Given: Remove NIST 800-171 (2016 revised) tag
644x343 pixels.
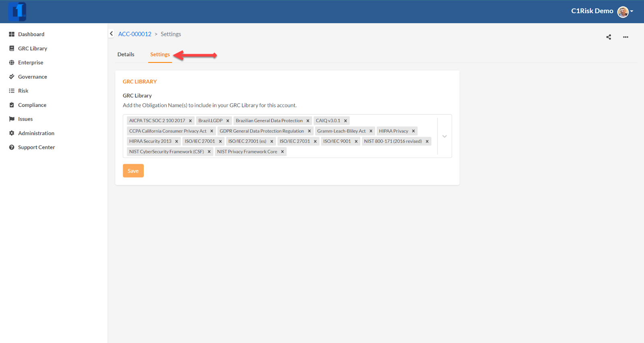Looking at the screenshot, I should point(427,141).
